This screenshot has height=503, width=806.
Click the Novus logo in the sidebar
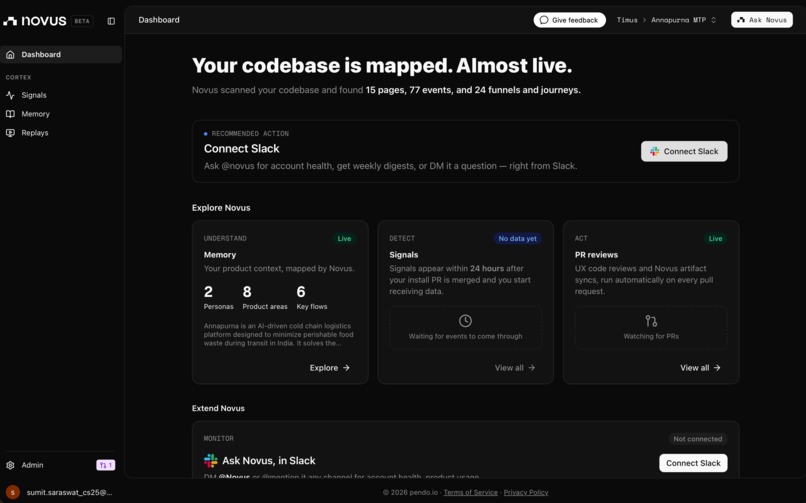coord(35,21)
